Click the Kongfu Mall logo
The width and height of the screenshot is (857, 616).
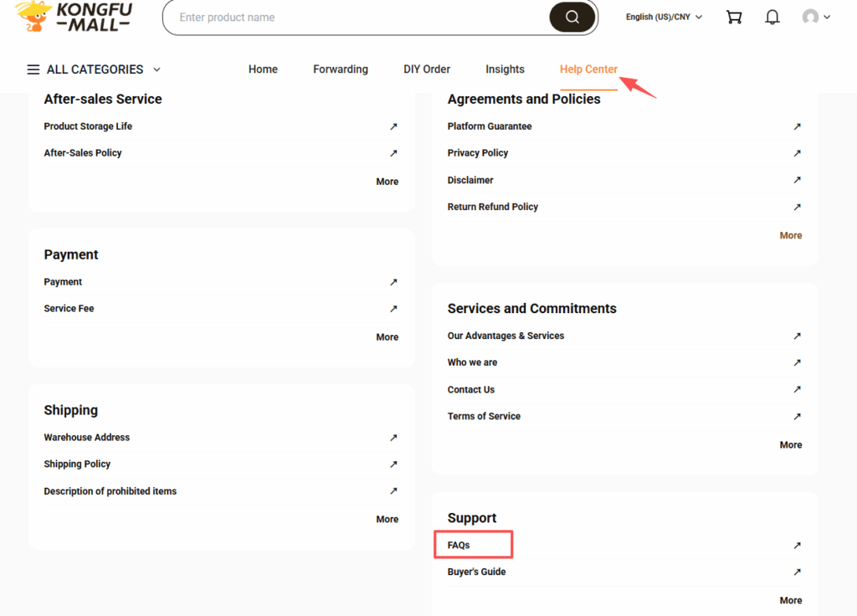pyautogui.click(x=71, y=18)
